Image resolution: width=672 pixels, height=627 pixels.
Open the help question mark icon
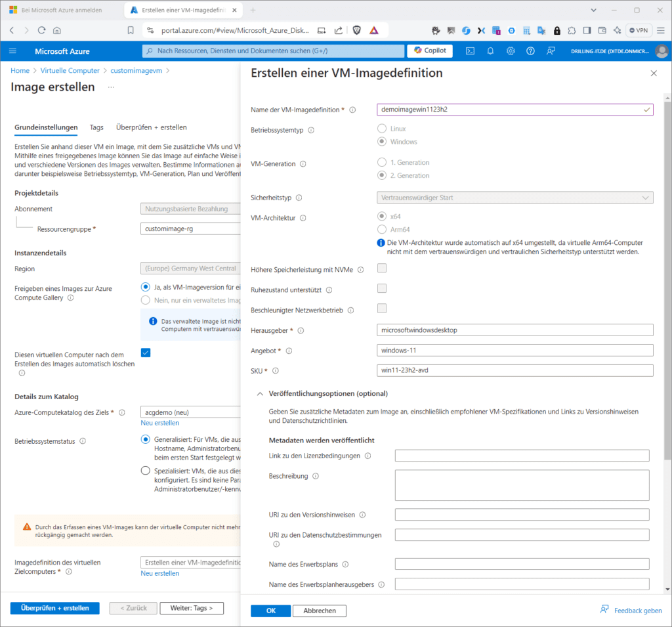(x=530, y=51)
